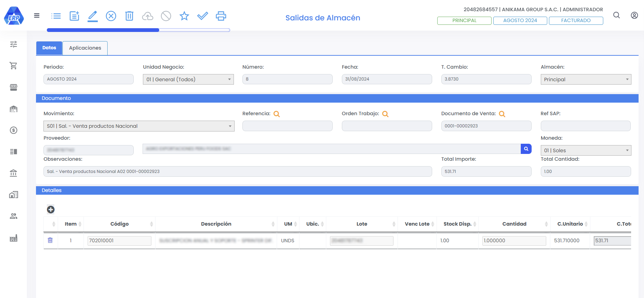
Task: Switch to the Aplicaciones tab
Action: click(x=85, y=48)
